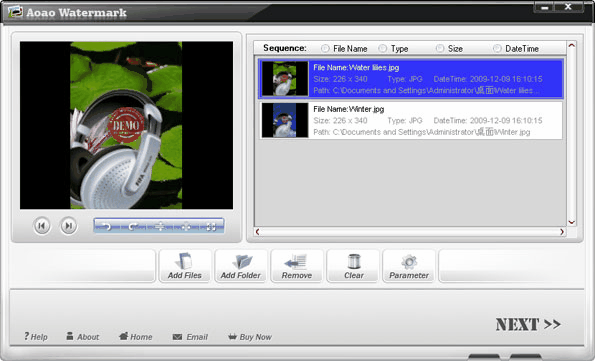Select the Winter.jpg file entry
This screenshot has width=595, height=361.
click(411, 120)
